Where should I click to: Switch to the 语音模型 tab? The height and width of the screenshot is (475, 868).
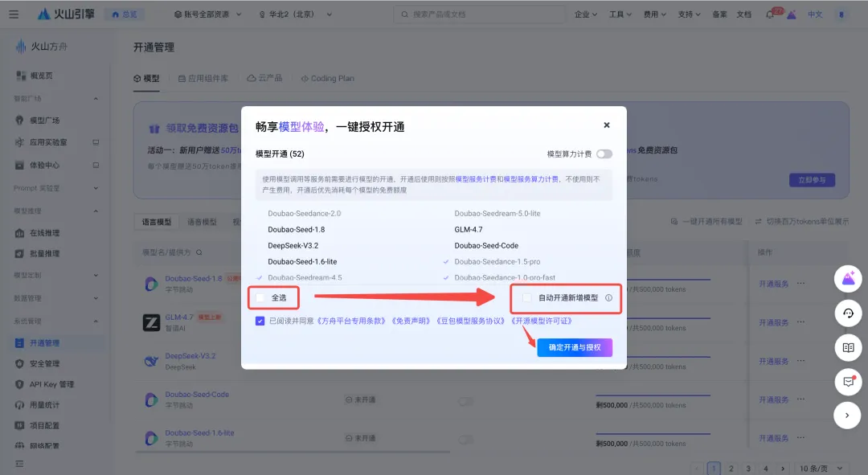tap(202, 222)
